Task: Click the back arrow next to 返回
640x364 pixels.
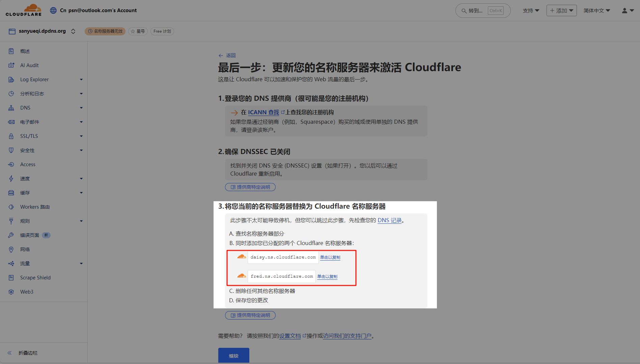Action: point(221,56)
